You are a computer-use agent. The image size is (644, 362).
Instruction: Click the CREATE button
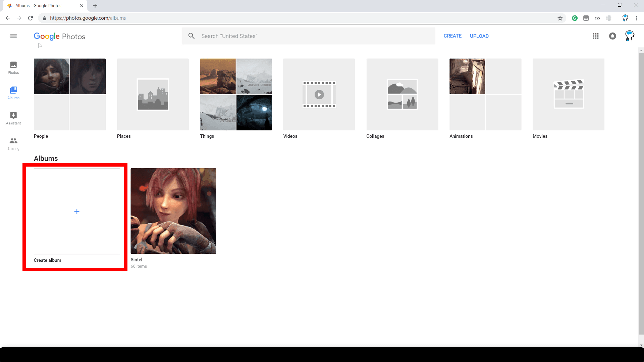[452, 36]
